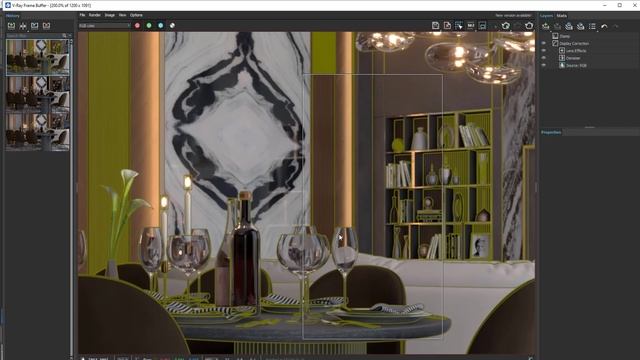Open the RGB color channel dropdown
Image resolution: width=640 pixels, height=360 pixels.
coord(104,26)
